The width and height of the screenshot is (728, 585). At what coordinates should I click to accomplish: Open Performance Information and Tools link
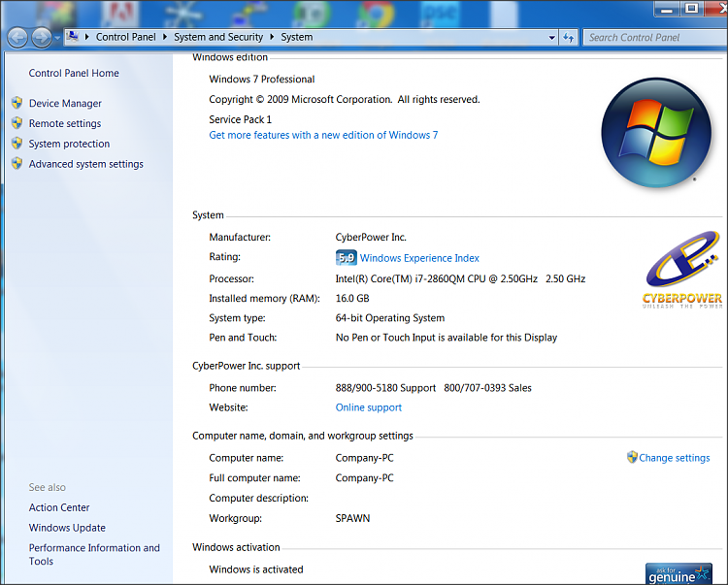coord(94,554)
